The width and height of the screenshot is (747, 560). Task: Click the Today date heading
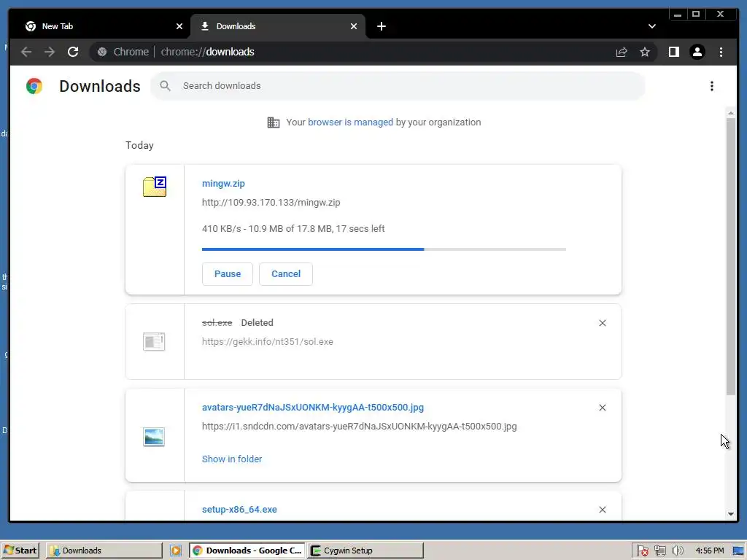(139, 146)
